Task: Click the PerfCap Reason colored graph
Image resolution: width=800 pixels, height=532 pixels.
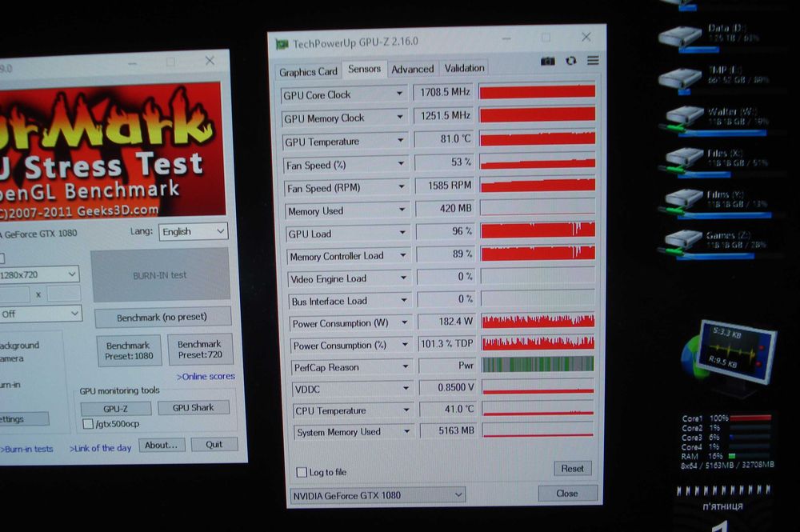Action: (x=538, y=364)
